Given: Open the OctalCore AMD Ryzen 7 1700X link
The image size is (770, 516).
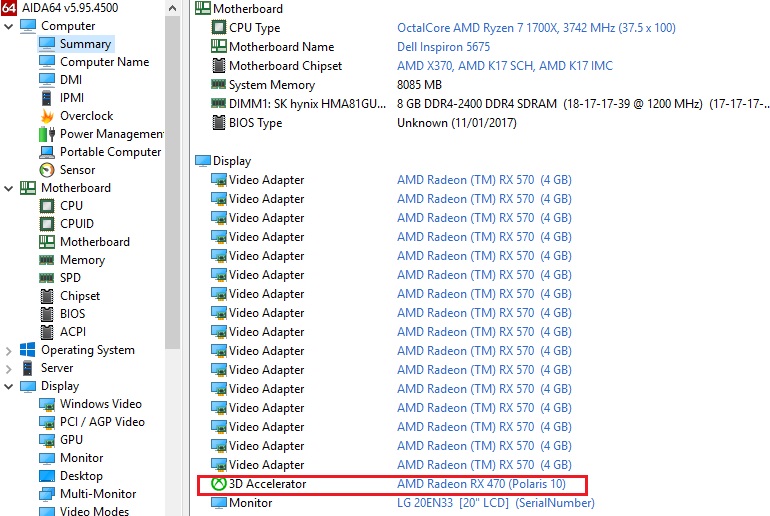Looking at the screenshot, I should point(536,28).
